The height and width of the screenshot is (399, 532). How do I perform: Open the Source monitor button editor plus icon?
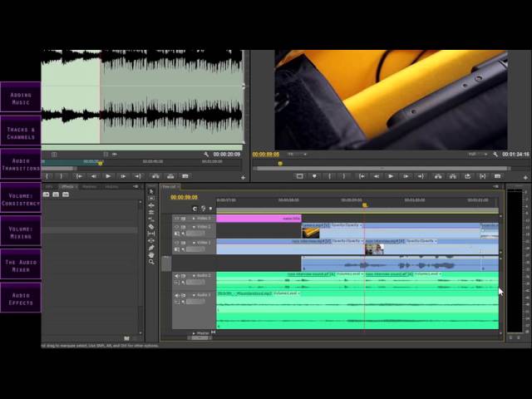point(243,177)
